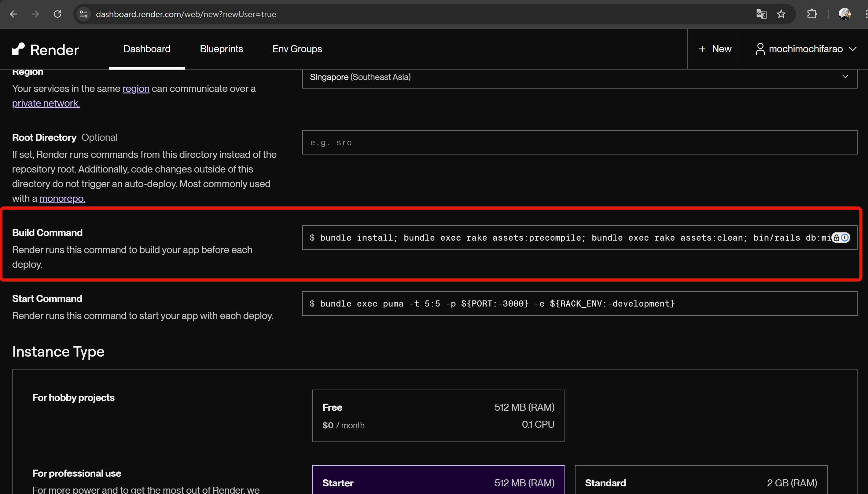
Task: View site information icon in address bar
Action: (x=83, y=14)
